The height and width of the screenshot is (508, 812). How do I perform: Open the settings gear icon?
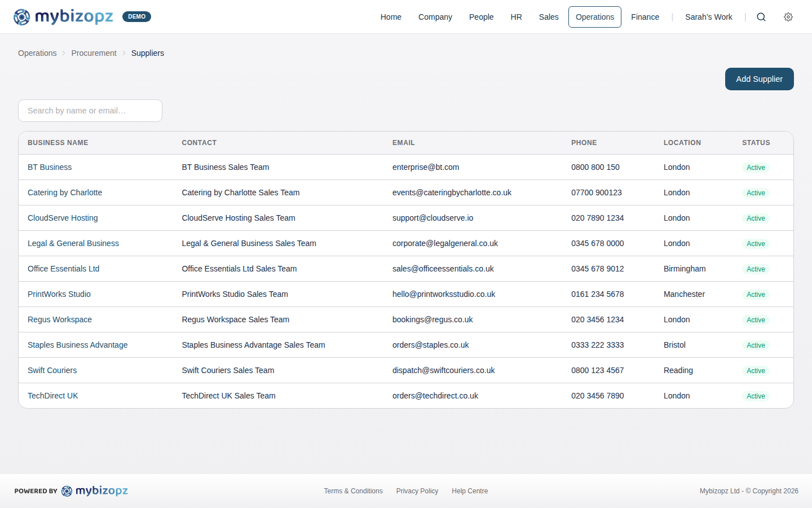(788, 17)
